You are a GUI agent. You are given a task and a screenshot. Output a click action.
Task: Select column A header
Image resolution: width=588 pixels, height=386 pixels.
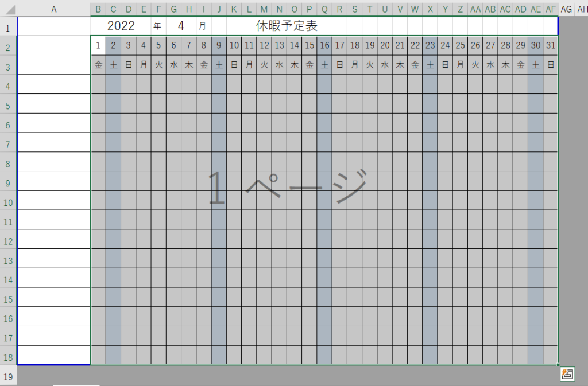54,9
